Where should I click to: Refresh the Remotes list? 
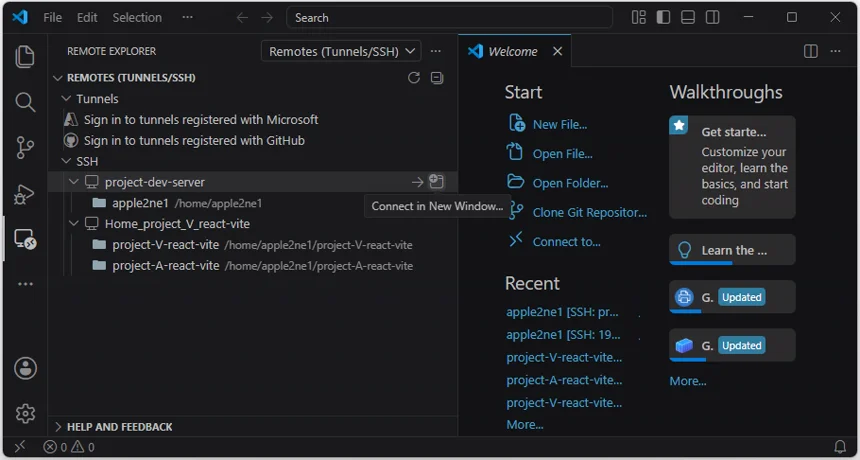[414, 78]
